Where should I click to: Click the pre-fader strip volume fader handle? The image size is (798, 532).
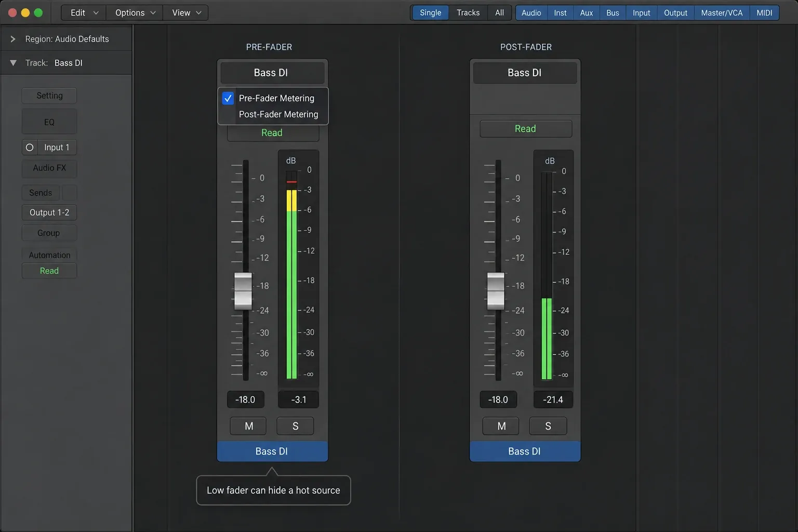coord(243,291)
